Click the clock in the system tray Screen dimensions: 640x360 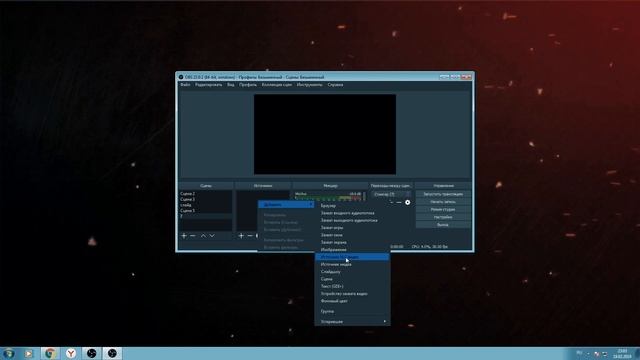(622, 353)
